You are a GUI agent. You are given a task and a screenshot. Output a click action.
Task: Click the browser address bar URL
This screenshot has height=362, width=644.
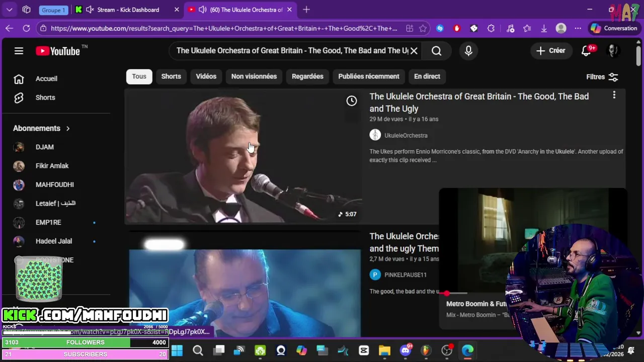[x=224, y=29]
